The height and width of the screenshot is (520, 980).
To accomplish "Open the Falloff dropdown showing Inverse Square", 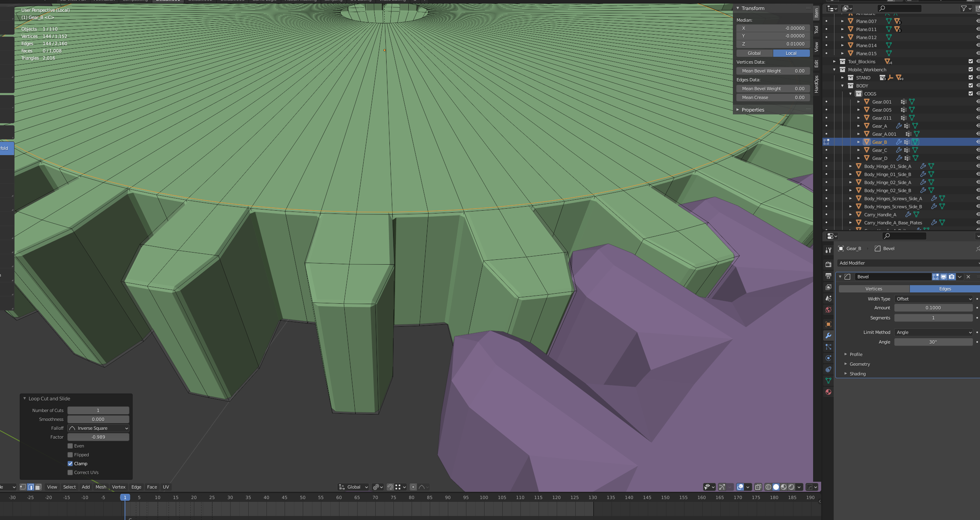I will (98, 428).
